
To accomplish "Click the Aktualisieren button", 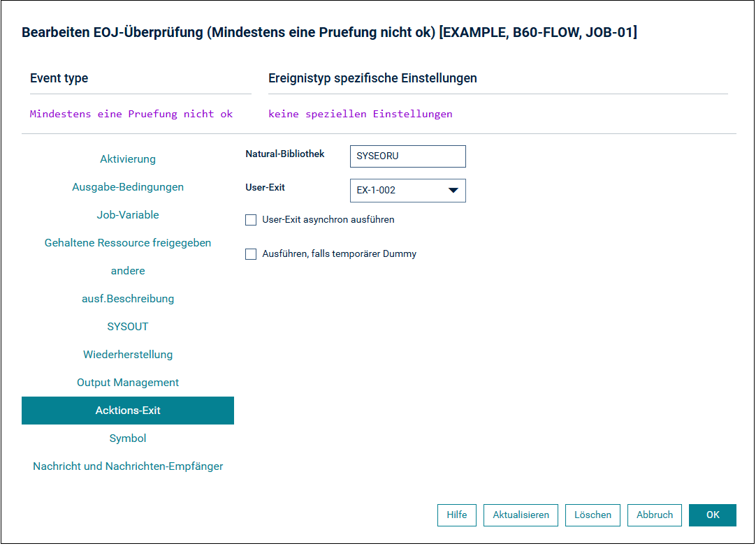I will (521, 515).
